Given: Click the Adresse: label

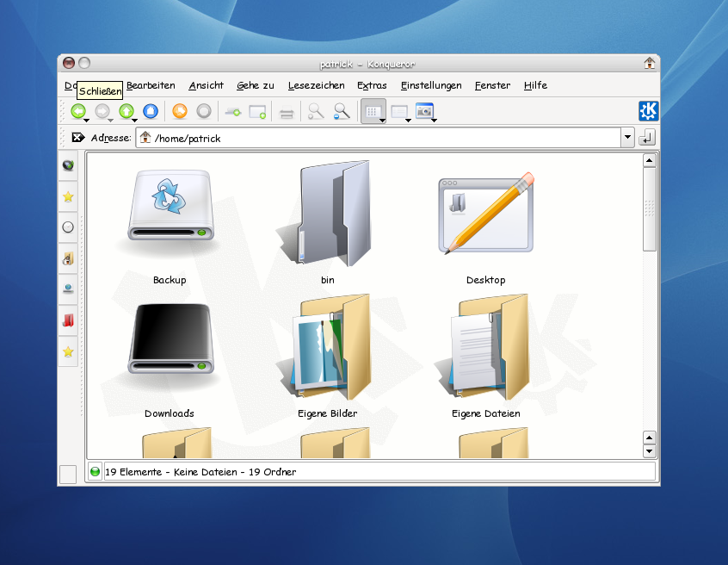Looking at the screenshot, I should [111, 138].
